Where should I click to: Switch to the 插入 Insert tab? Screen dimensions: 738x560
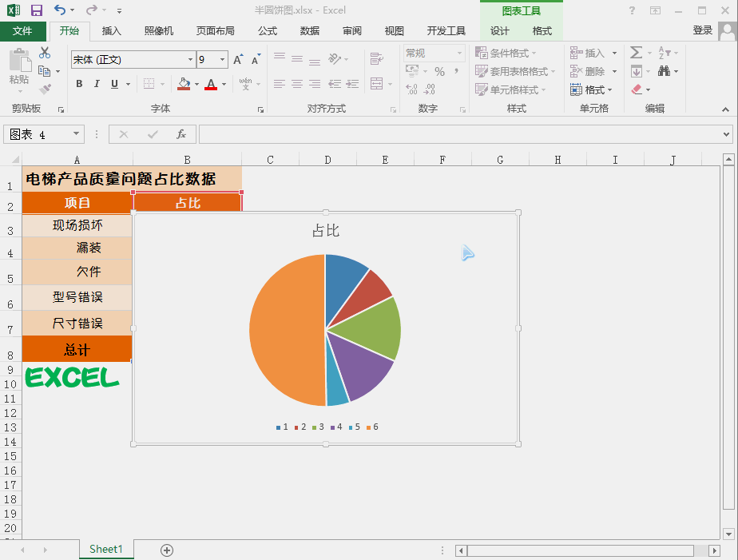pyautogui.click(x=112, y=31)
